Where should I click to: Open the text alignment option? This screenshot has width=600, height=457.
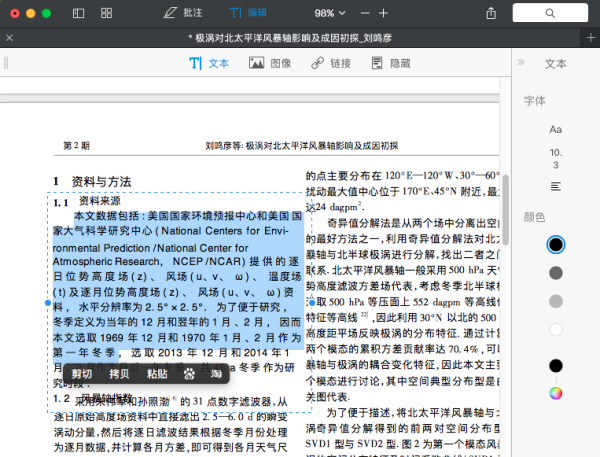point(556,187)
